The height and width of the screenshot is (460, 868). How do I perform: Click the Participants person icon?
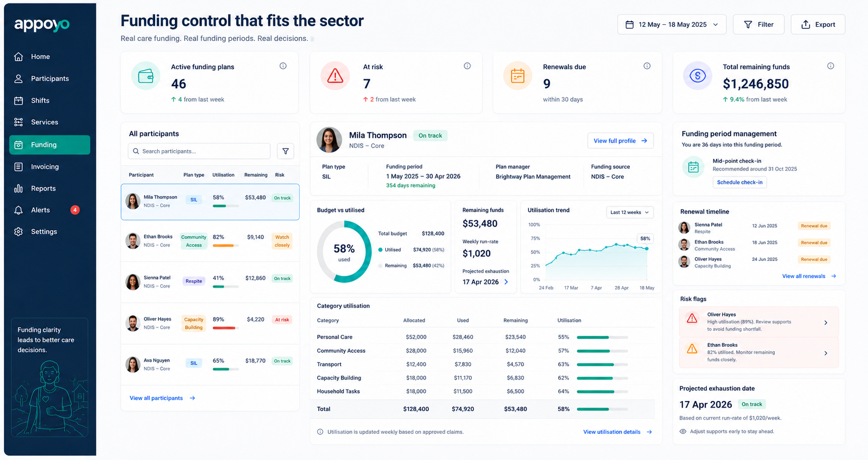pos(19,79)
